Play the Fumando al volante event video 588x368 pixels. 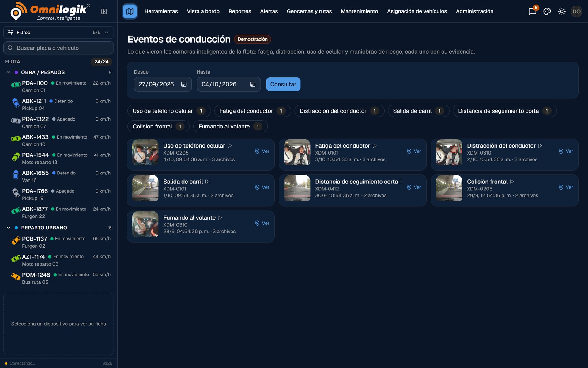tap(220, 217)
